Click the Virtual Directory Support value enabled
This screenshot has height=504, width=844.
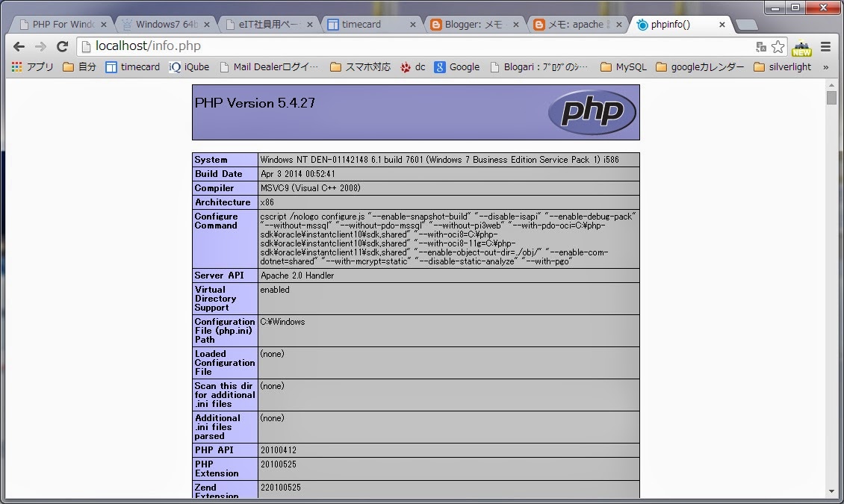[x=275, y=290]
